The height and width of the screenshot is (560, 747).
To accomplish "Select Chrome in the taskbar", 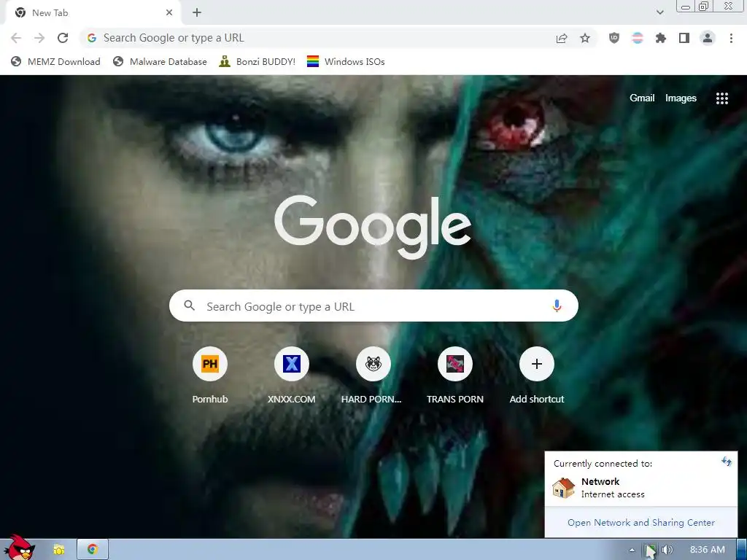I will click(93, 550).
